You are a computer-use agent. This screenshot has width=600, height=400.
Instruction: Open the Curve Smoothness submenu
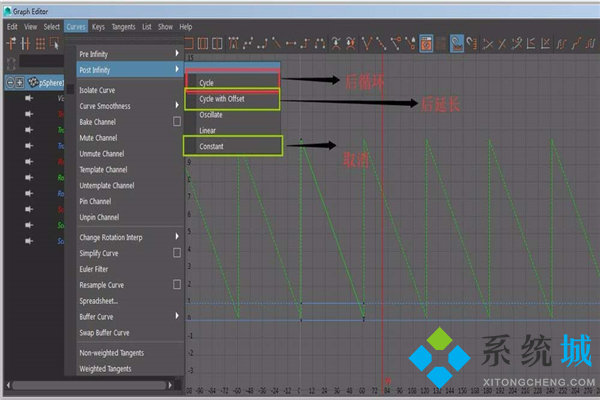tap(130, 106)
